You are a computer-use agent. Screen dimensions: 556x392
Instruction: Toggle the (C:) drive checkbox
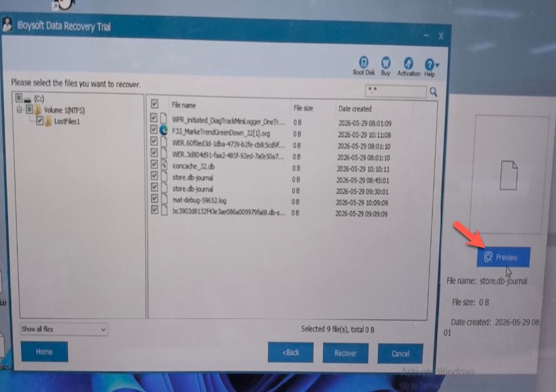pos(19,97)
